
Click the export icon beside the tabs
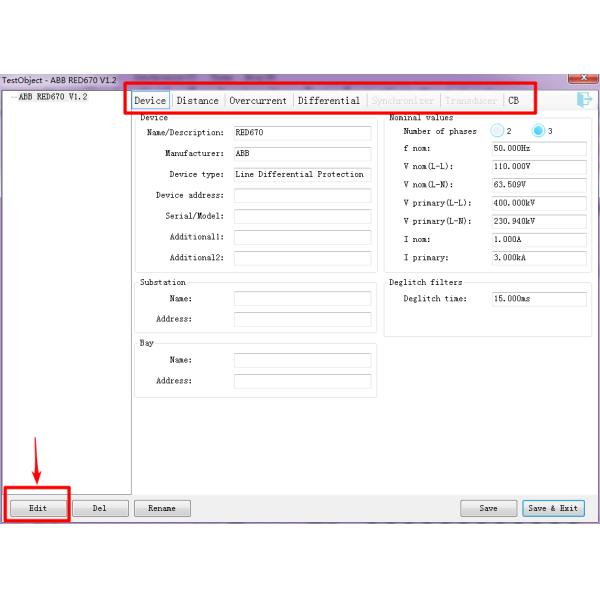pos(584,100)
